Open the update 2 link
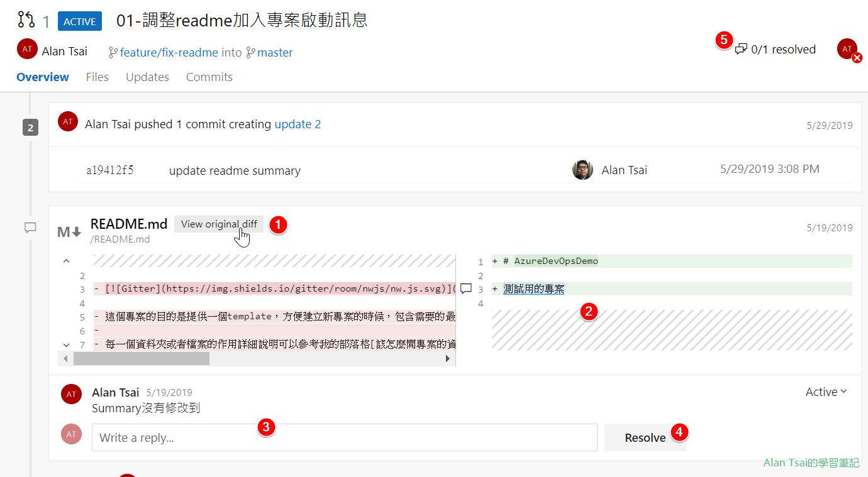 298,124
